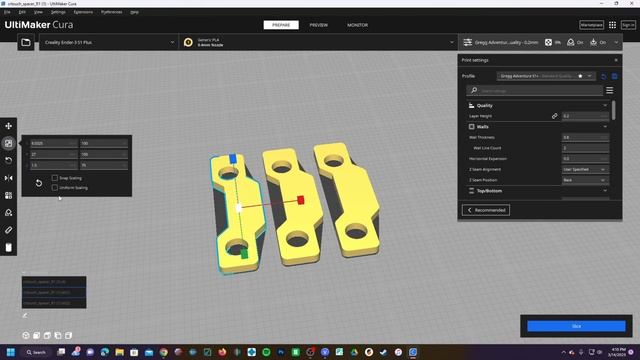This screenshot has height=360, width=640.
Task: Close the Print settings panel
Action: (616, 60)
